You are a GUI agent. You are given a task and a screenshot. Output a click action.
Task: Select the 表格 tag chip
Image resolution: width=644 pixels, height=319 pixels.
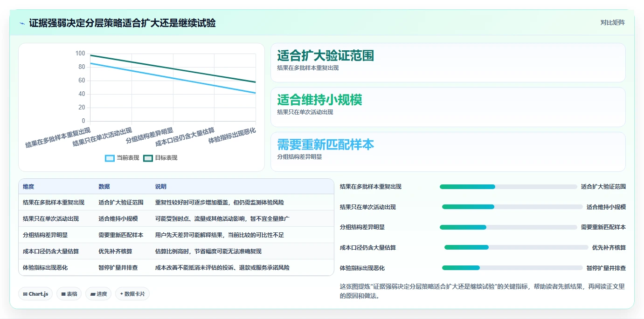pyautogui.click(x=69, y=294)
